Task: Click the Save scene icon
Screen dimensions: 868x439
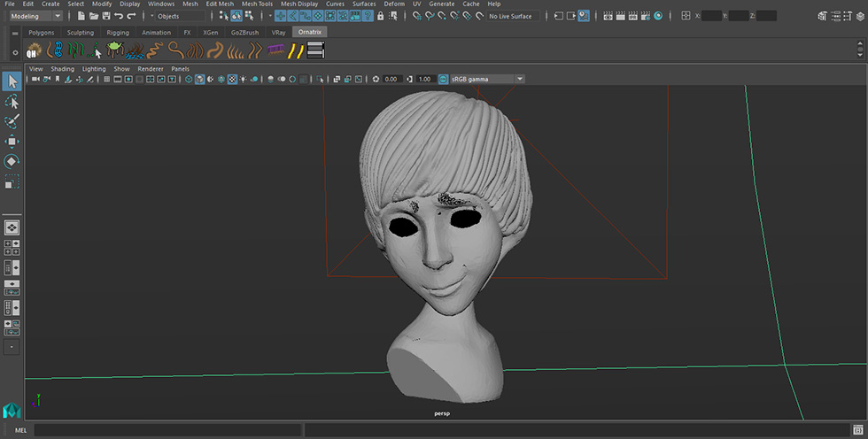Action: 105,16
